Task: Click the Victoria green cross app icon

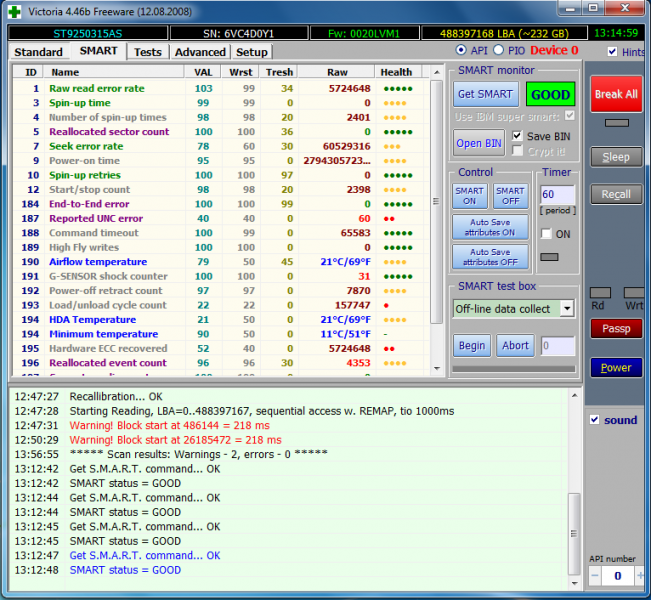Action: 12,10
